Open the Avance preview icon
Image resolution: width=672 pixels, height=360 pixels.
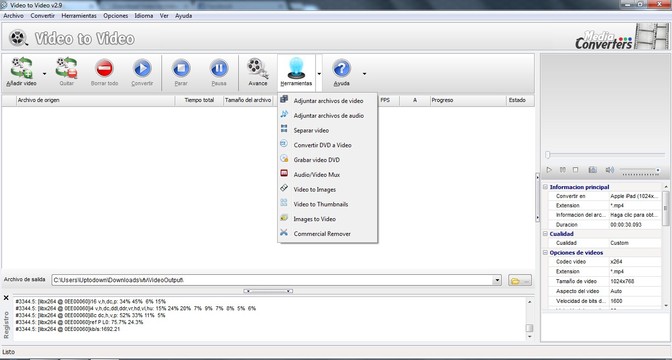[258, 68]
